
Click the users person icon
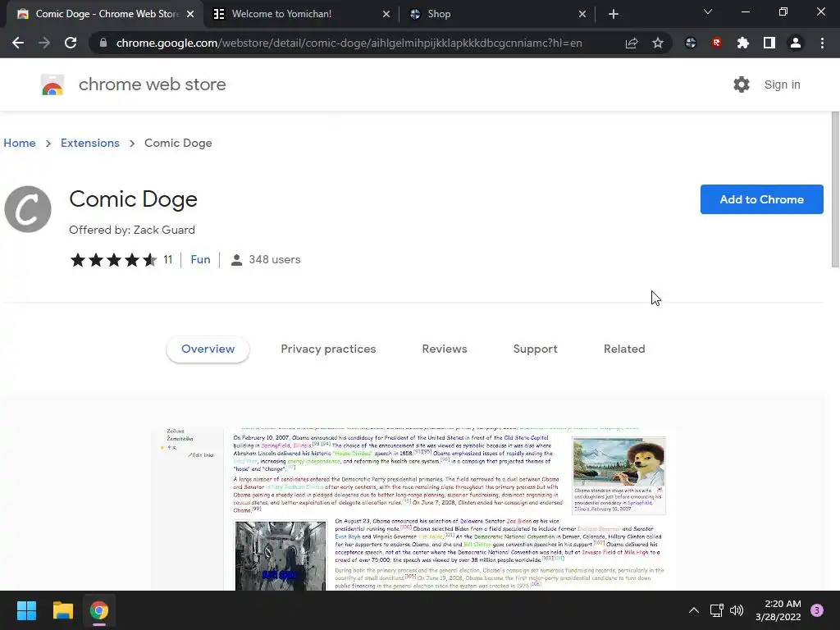(x=236, y=260)
